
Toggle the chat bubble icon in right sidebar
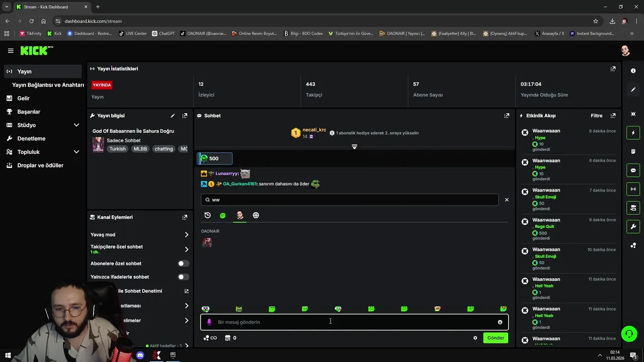click(x=633, y=170)
